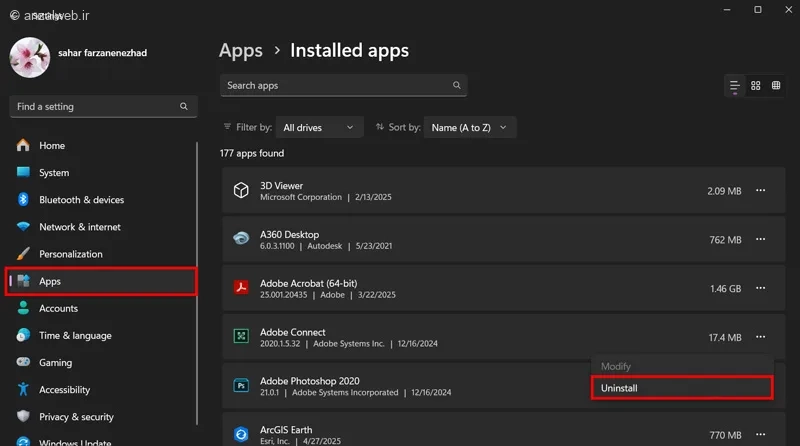Screen dimensions: 800x446
Task: Expand the Sort by Name dropdown
Action: [x=470, y=128]
